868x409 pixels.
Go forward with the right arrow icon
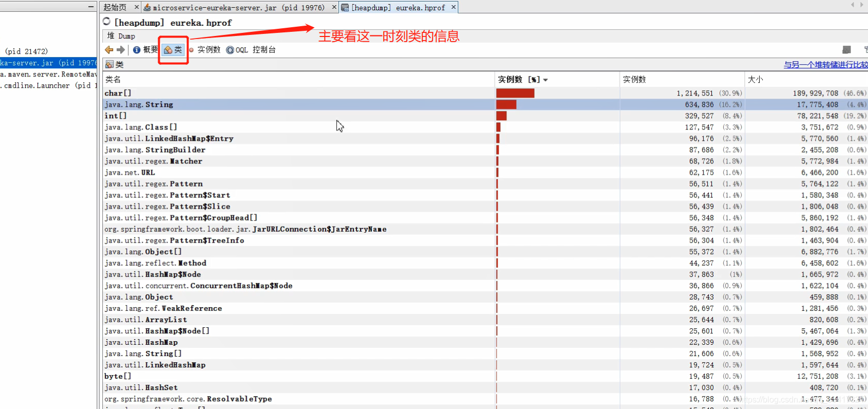pos(121,50)
